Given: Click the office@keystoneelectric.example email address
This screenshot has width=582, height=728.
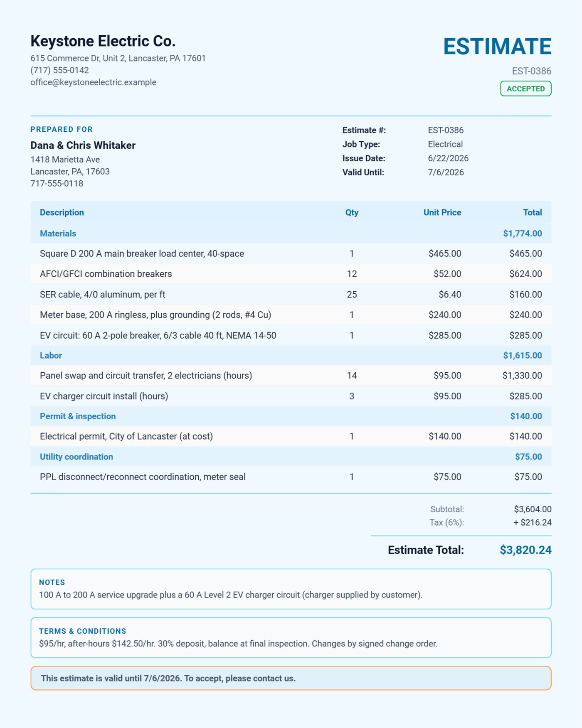Looking at the screenshot, I should tap(93, 82).
